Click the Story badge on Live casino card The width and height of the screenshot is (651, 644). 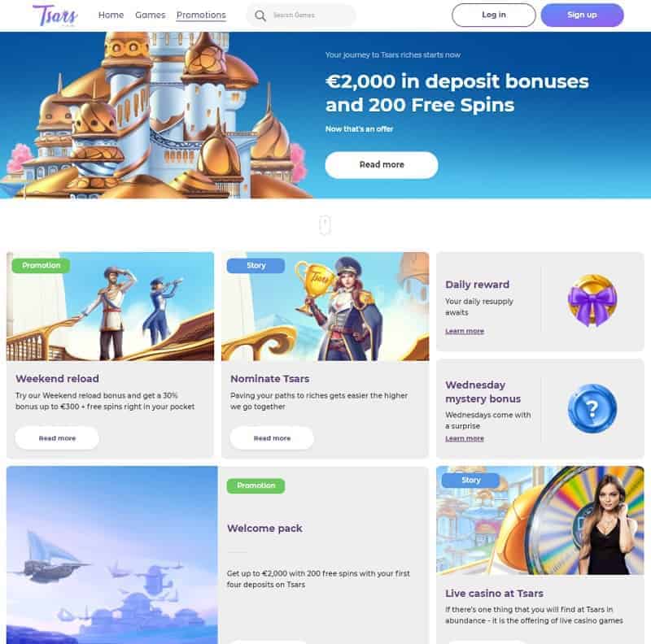(x=471, y=480)
